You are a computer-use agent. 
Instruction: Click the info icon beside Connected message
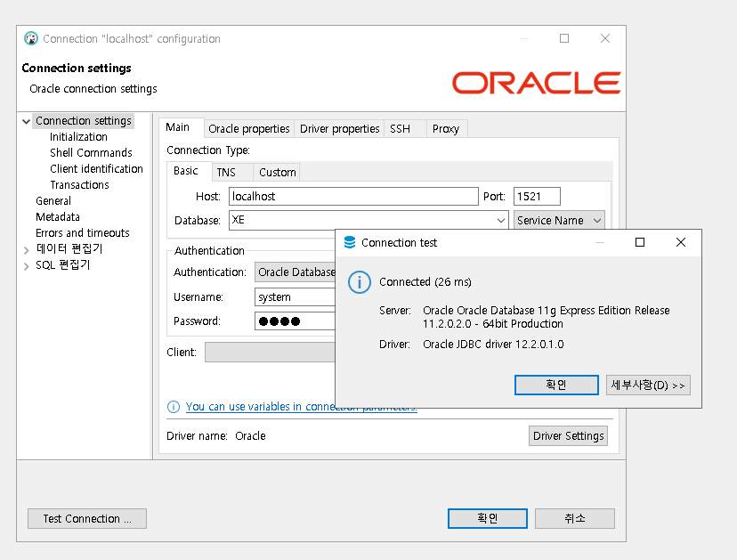[x=360, y=282]
